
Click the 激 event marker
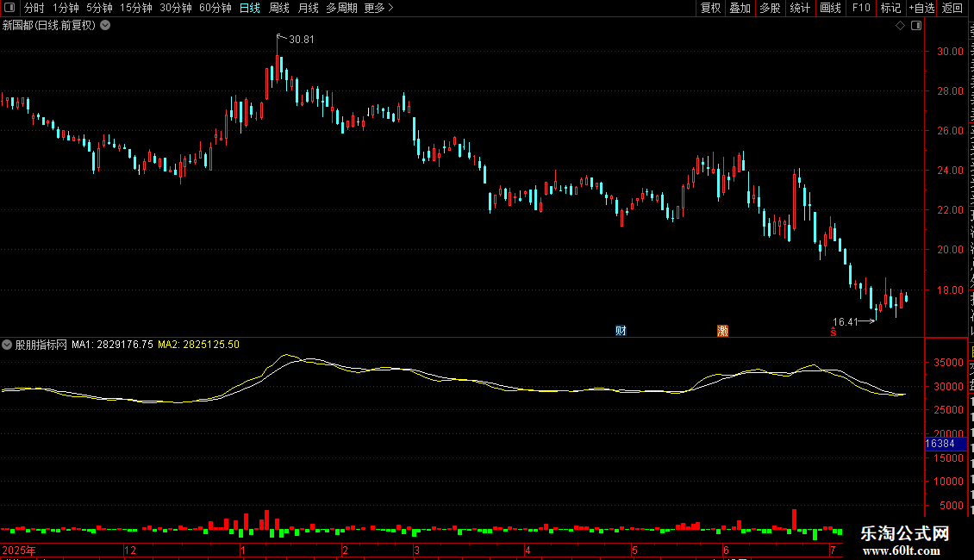coord(722,331)
